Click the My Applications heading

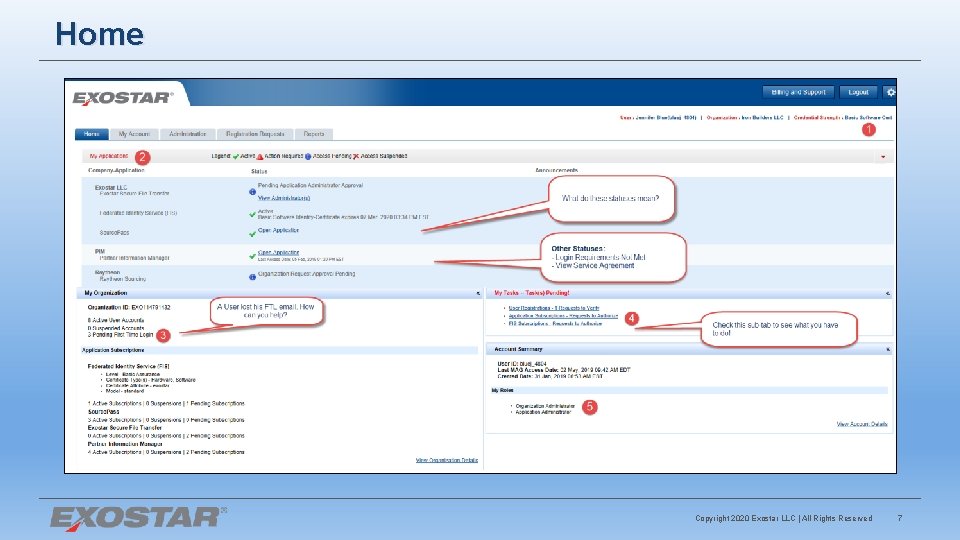pos(109,156)
